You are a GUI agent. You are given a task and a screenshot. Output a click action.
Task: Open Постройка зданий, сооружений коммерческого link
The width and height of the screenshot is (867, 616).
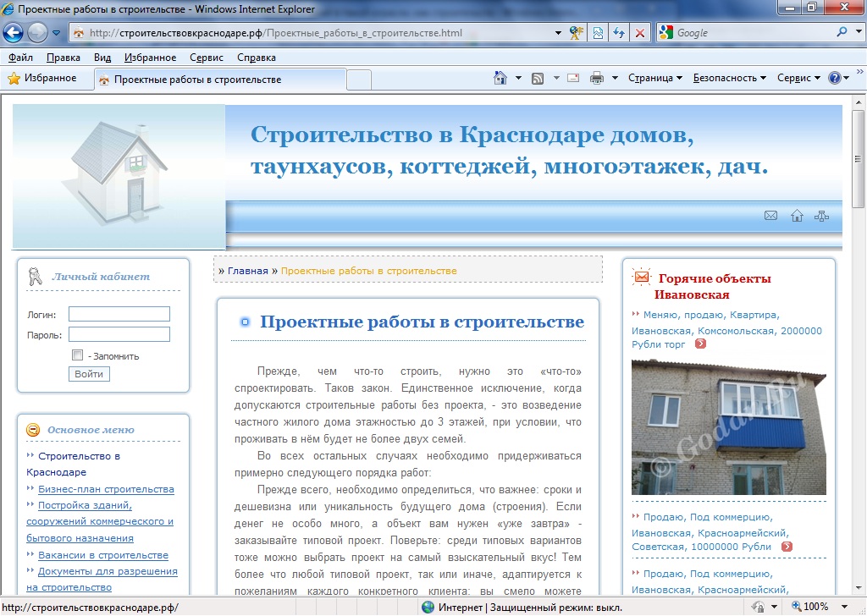pyautogui.click(x=100, y=521)
